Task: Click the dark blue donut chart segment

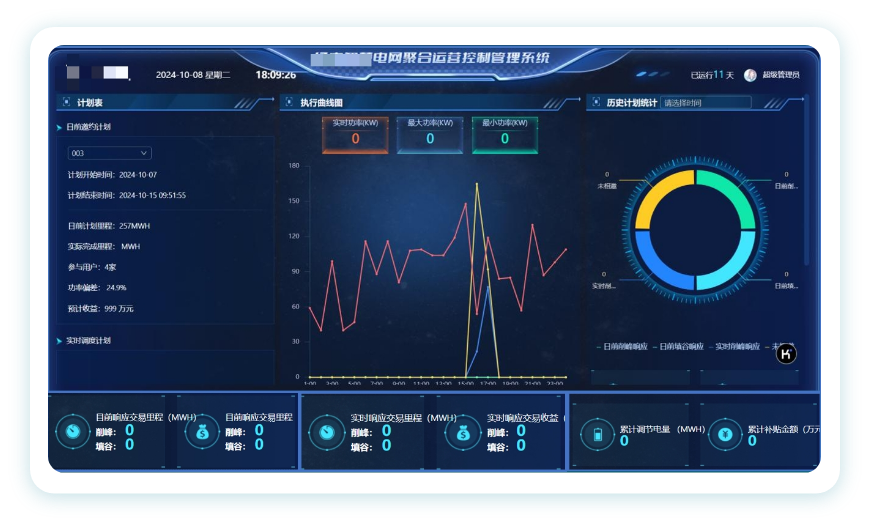Action: click(657, 268)
